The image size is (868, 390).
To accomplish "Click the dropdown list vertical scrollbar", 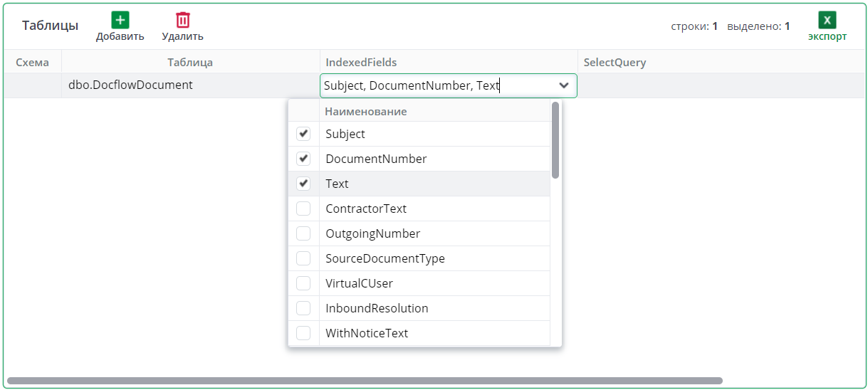I will coord(555,140).
